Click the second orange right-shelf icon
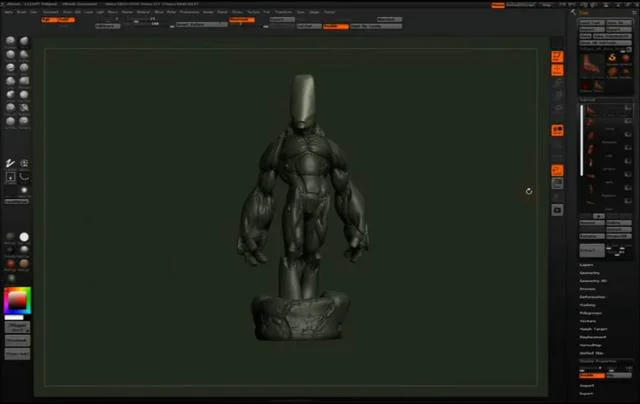The image size is (640, 404). pyautogui.click(x=557, y=70)
